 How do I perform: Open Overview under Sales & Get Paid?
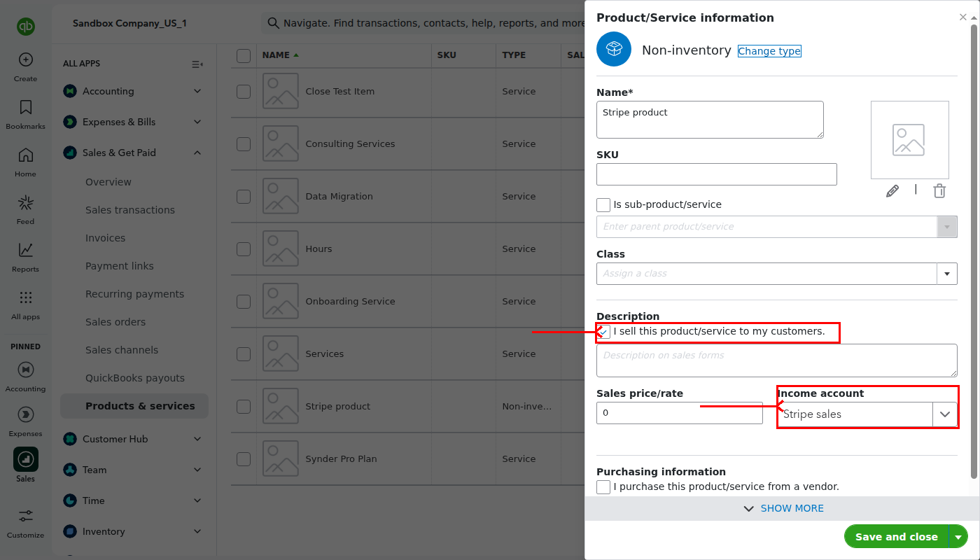coord(108,182)
